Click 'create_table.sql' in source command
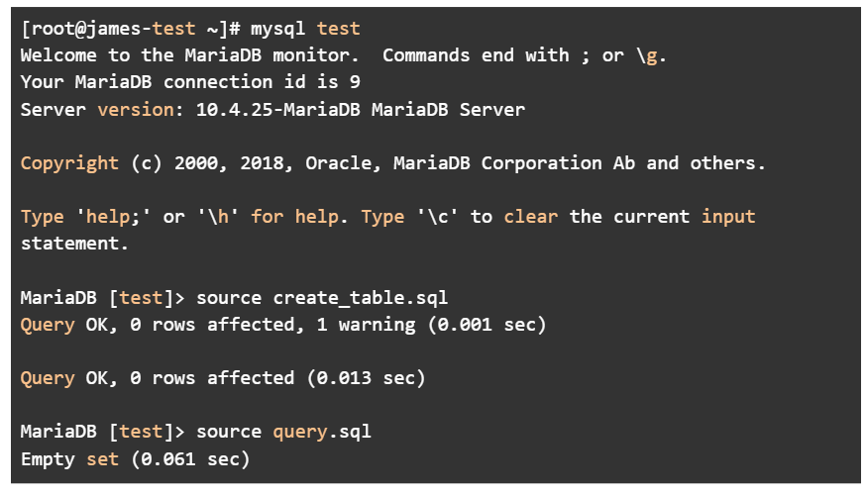 (361, 298)
